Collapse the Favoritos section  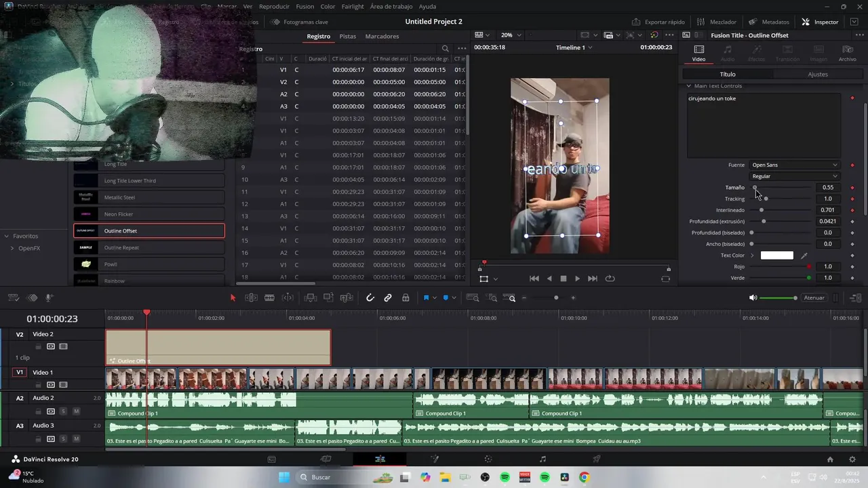tap(6, 236)
